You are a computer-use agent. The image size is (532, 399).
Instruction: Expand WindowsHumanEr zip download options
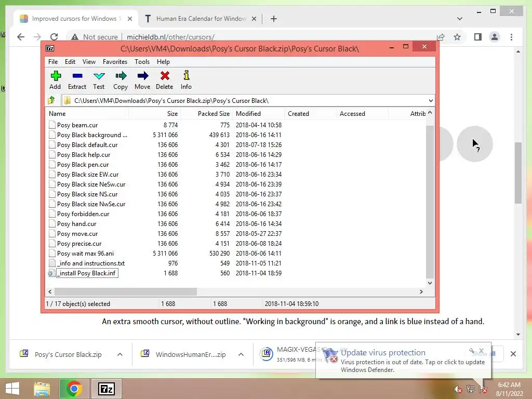[x=241, y=354]
